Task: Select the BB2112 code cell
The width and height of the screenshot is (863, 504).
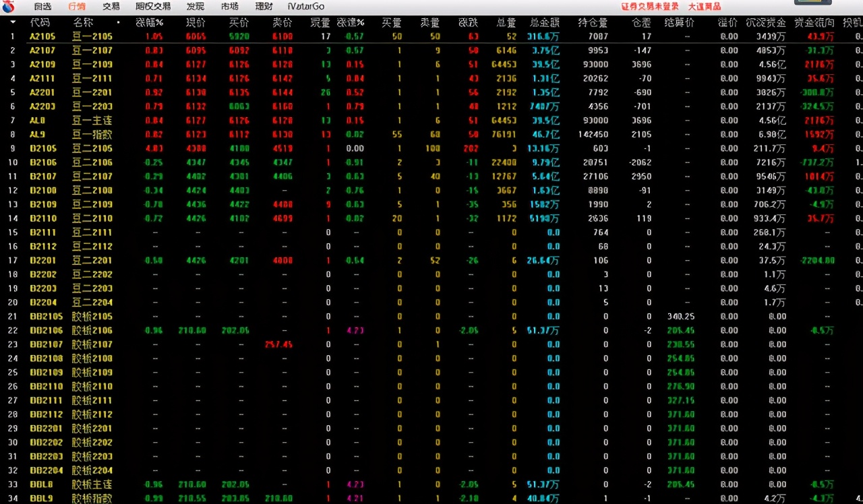Action: (46, 414)
